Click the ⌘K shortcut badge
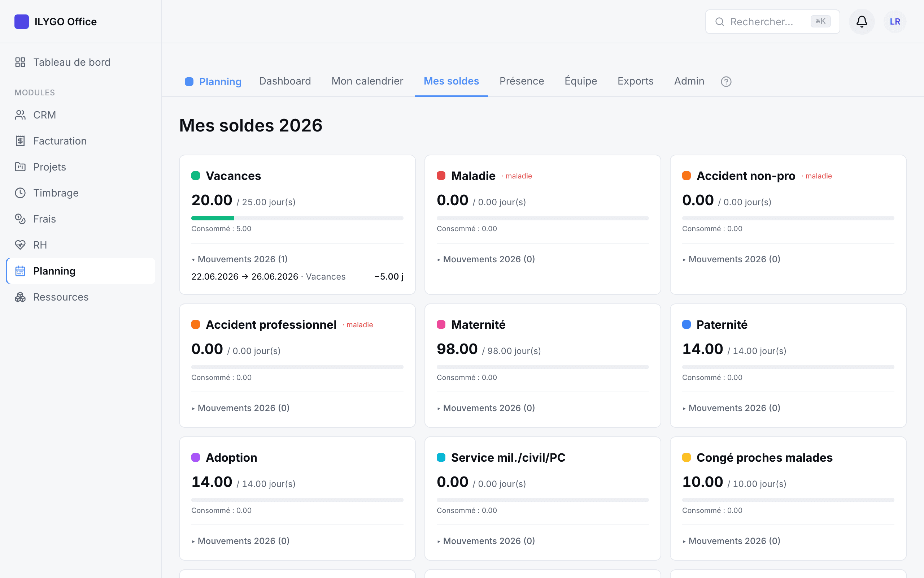The image size is (924, 578). point(820,21)
